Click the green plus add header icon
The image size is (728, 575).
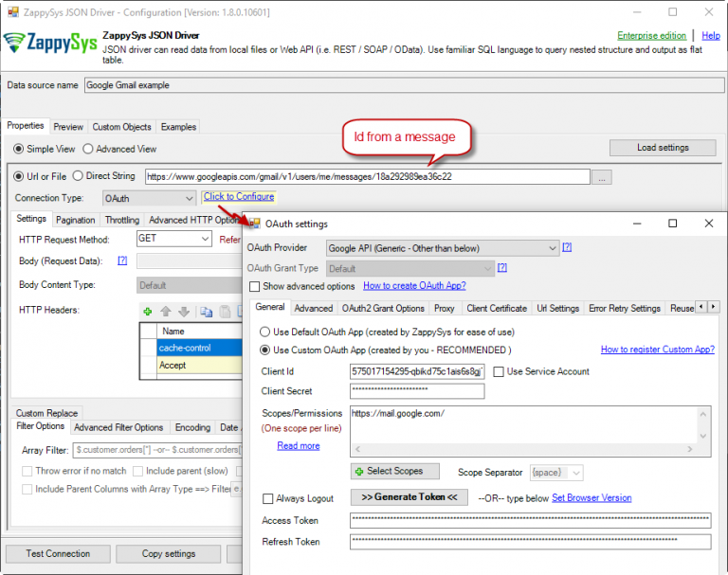[148, 311]
